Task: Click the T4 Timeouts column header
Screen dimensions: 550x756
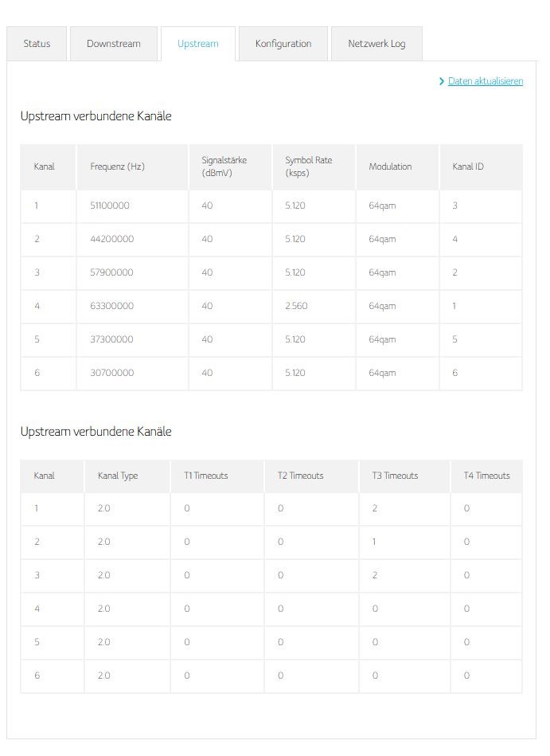Action: pyautogui.click(x=486, y=476)
